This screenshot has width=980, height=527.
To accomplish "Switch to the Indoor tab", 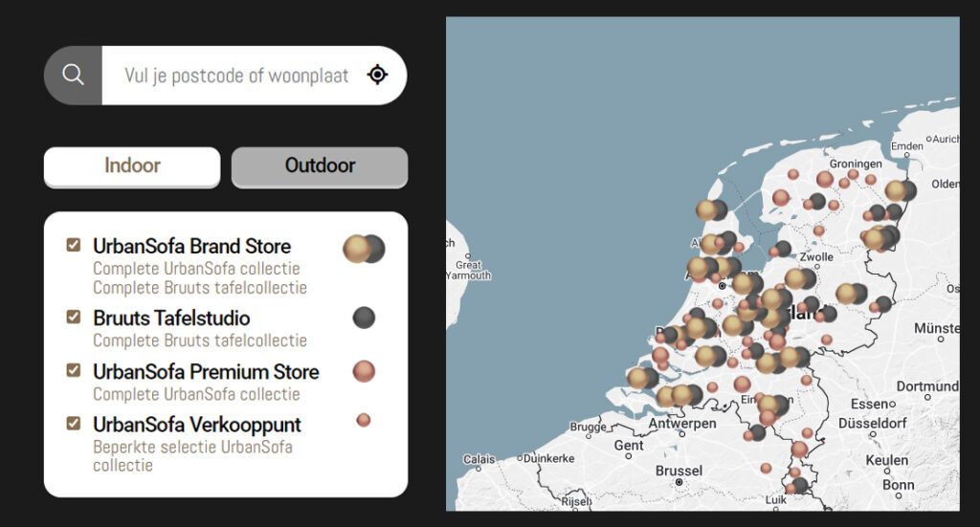I will click(x=132, y=166).
